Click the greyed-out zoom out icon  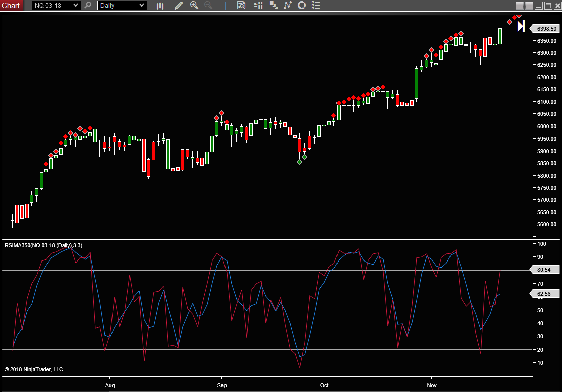(208, 5)
